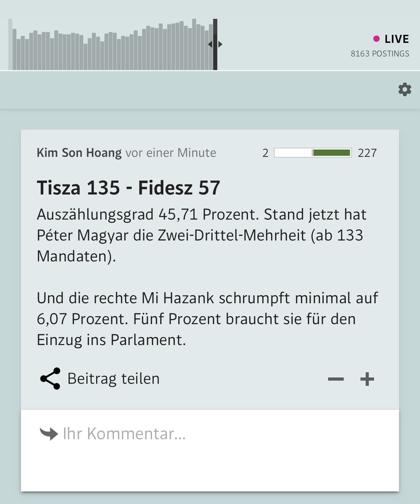Click the reply arrow icon in comment box
420x504 pixels.
click(x=49, y=433)
